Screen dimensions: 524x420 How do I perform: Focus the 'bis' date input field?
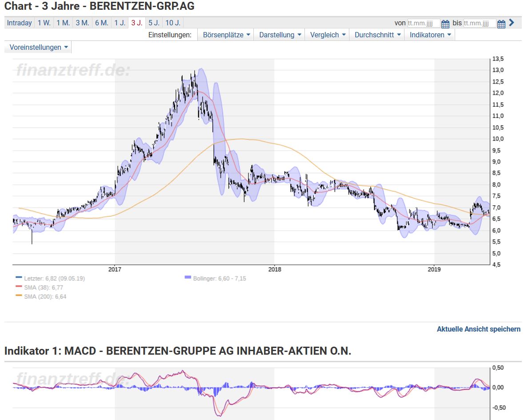[479, 24]
